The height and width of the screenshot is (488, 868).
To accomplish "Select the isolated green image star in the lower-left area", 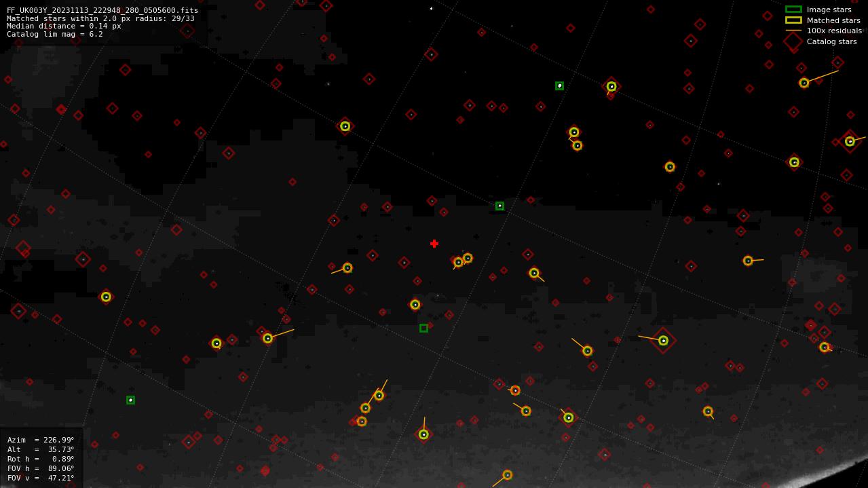I will 130,400.
